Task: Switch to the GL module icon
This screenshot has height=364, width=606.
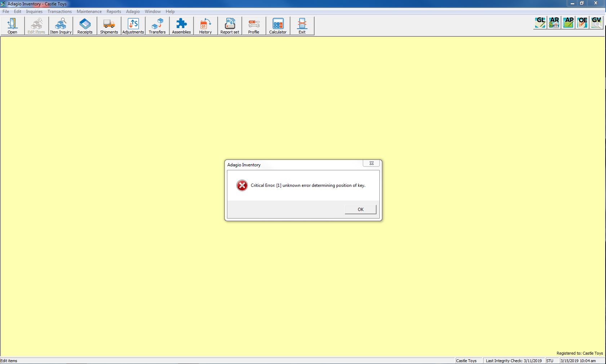Action: [540, 23]
